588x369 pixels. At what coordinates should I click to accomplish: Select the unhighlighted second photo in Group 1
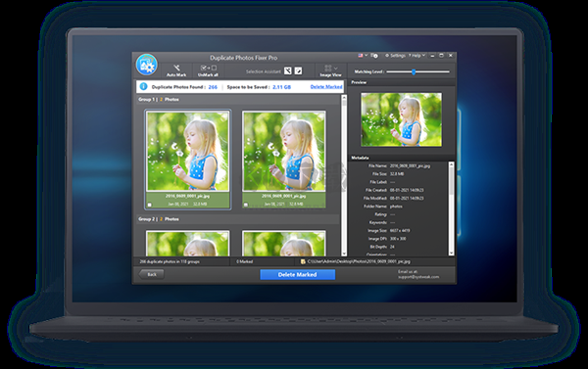(284, 160)
